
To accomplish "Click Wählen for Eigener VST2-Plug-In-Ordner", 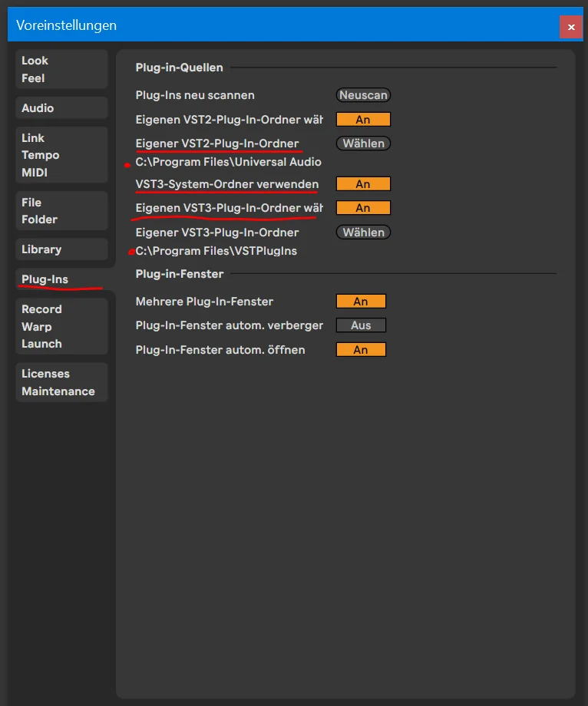I will [363, 144].
